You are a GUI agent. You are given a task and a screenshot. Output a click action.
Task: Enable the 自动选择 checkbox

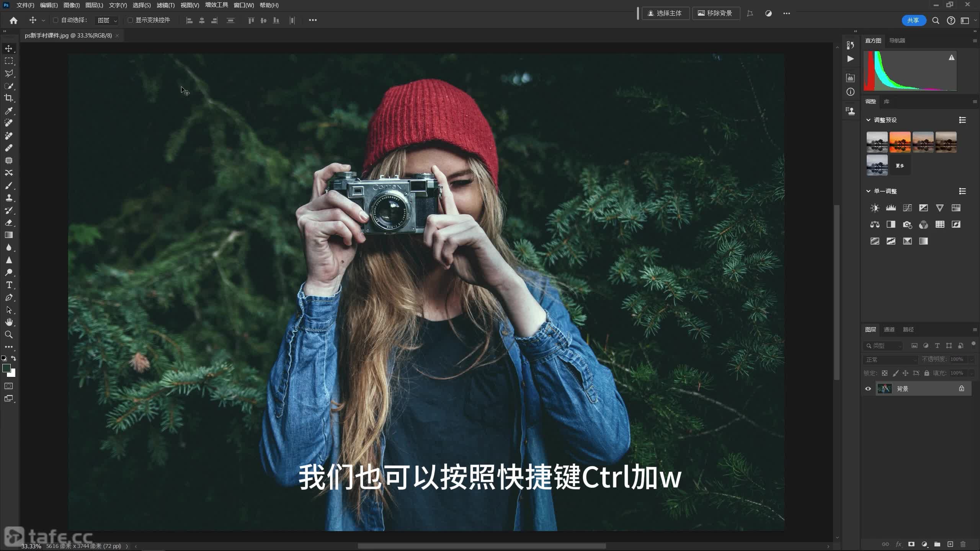pos(56,20)
